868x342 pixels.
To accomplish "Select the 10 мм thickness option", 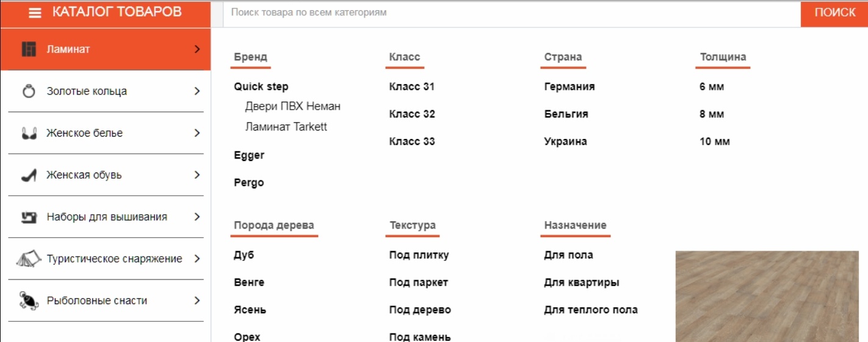I will coord(714,141).
